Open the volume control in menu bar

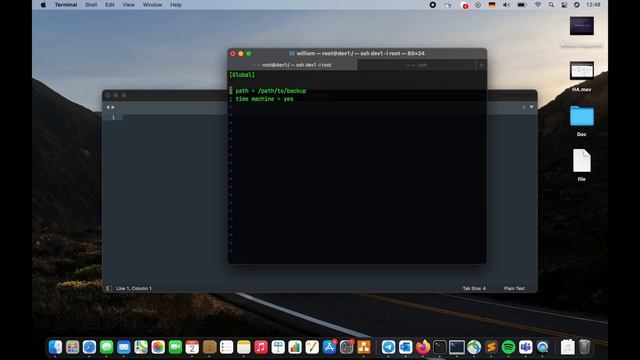point(507,5)
